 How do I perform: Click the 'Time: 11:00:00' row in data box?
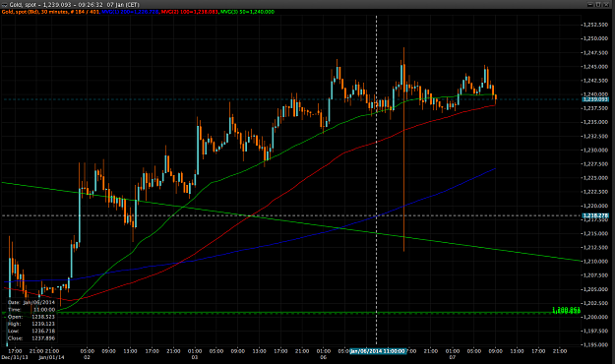[x=31, y=310]
